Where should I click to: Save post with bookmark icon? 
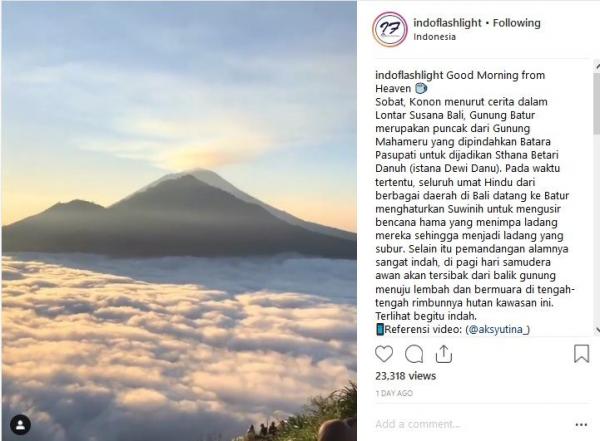pyautogui.click(x=581, y=353)
